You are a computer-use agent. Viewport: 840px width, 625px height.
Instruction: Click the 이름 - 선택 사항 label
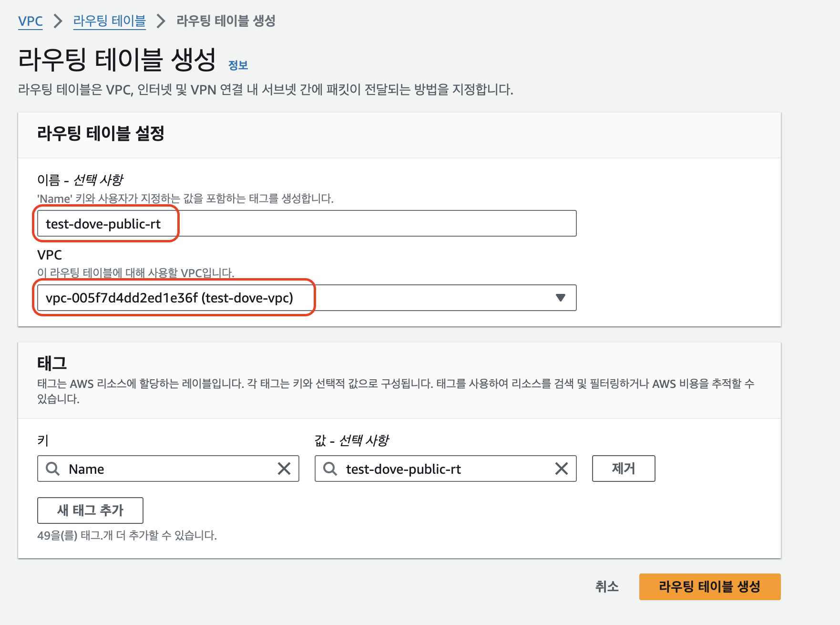pos(80,180)
